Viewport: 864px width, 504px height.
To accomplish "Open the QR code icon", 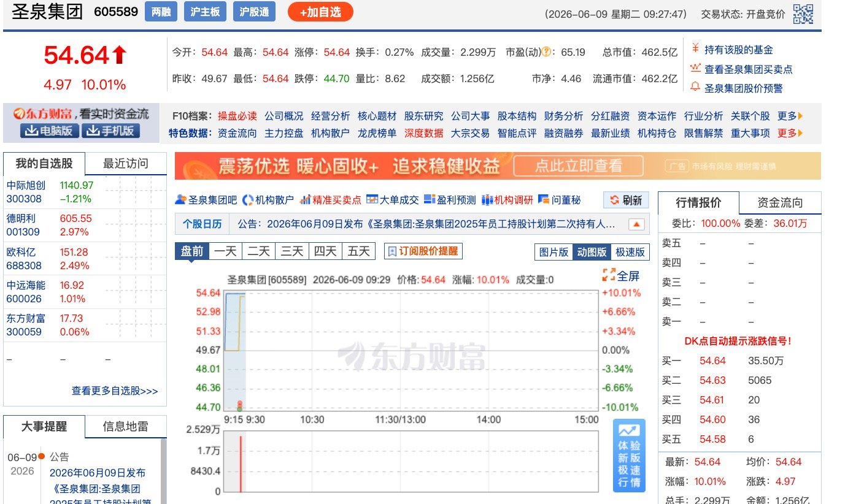I will 803,14.
